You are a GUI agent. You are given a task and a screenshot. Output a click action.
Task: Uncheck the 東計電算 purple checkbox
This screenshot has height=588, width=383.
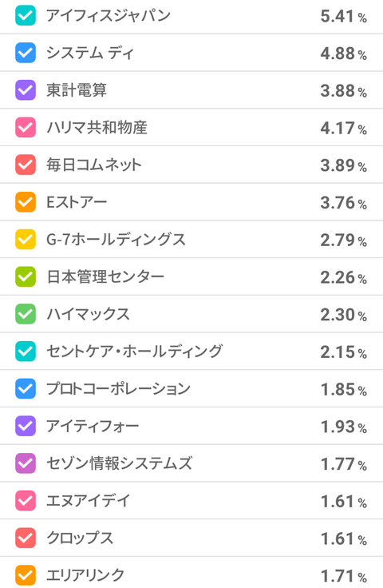(x=26, y=90)
